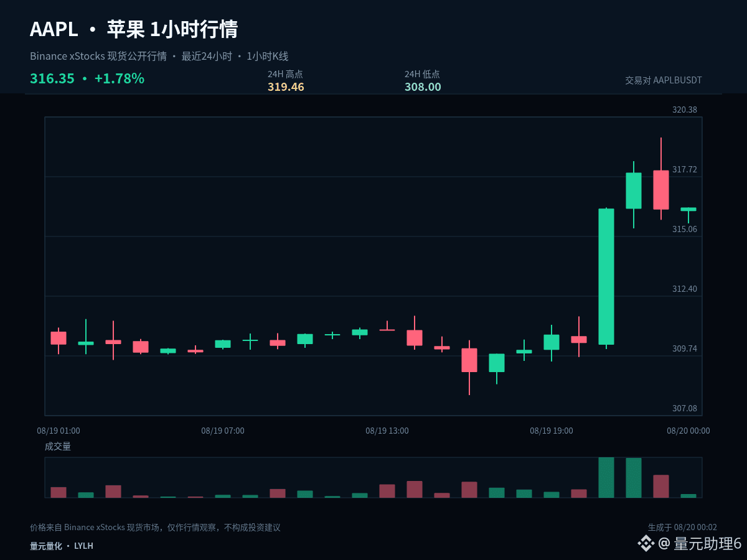Click the 24H 高点 label
747x560 pixels.
pyautogui.click(x=285, y=74)
